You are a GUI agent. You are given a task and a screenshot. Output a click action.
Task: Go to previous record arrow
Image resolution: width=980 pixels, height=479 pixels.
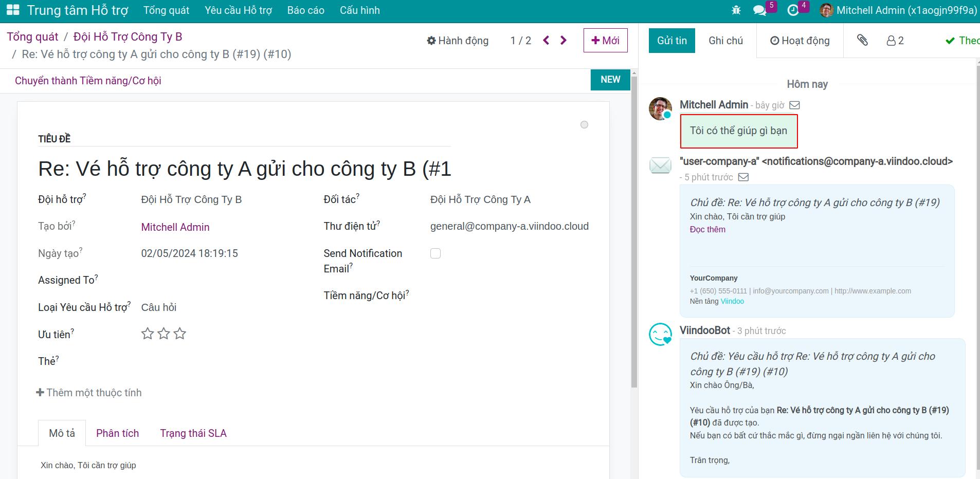[546, 40]
